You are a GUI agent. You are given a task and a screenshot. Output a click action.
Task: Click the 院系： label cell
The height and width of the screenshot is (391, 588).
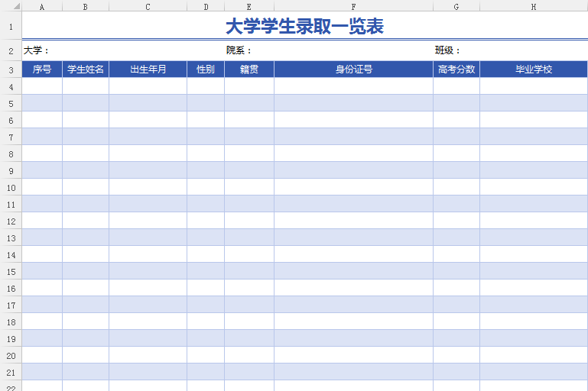point(239,50)
